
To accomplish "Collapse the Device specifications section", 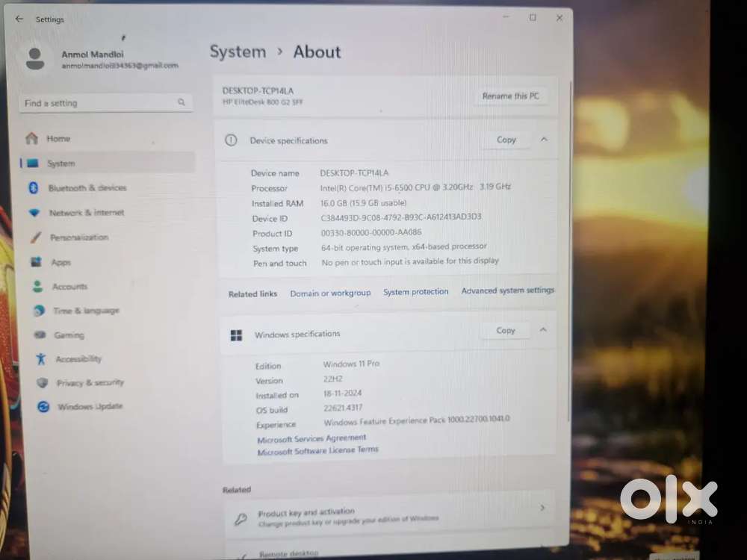I will (x=544, y=140).
